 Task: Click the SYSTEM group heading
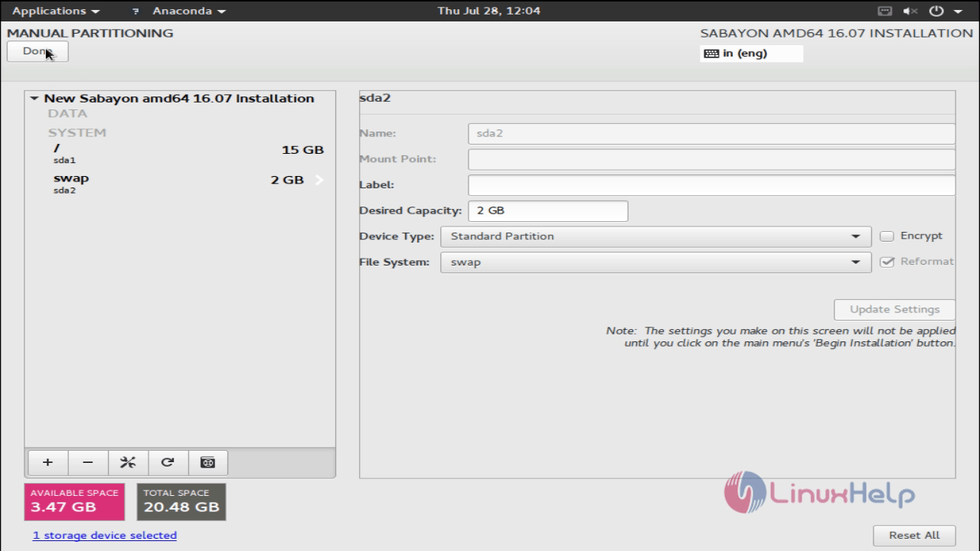point(77,132)
